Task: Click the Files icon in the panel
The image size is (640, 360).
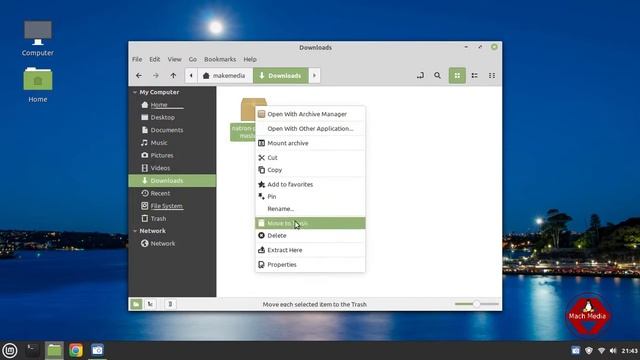Action: (54, 350)
